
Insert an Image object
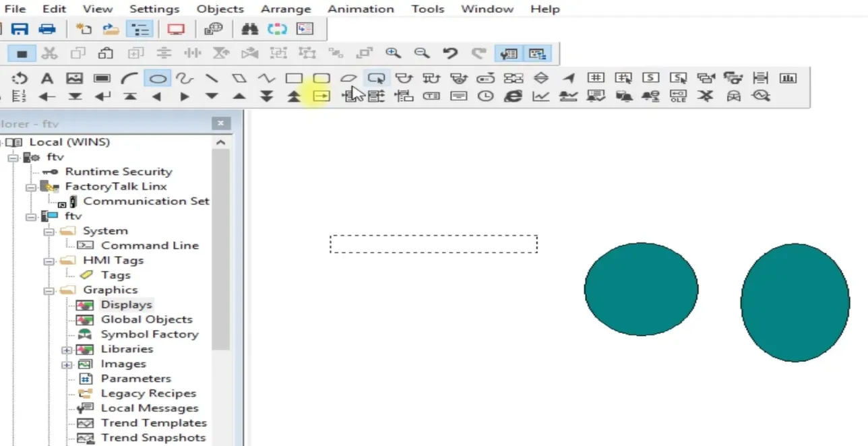pyautogui.click(x=74, y=77)
